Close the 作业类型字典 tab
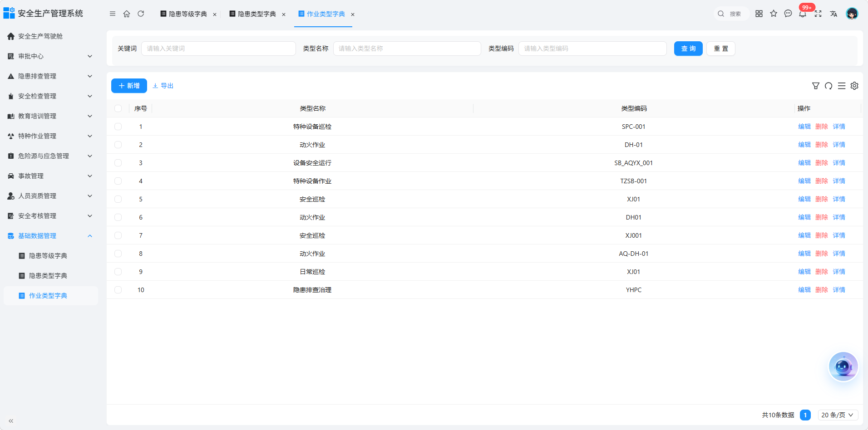Image resolution: width=868 pixels, height=430 pixels. tap(353, 15)
